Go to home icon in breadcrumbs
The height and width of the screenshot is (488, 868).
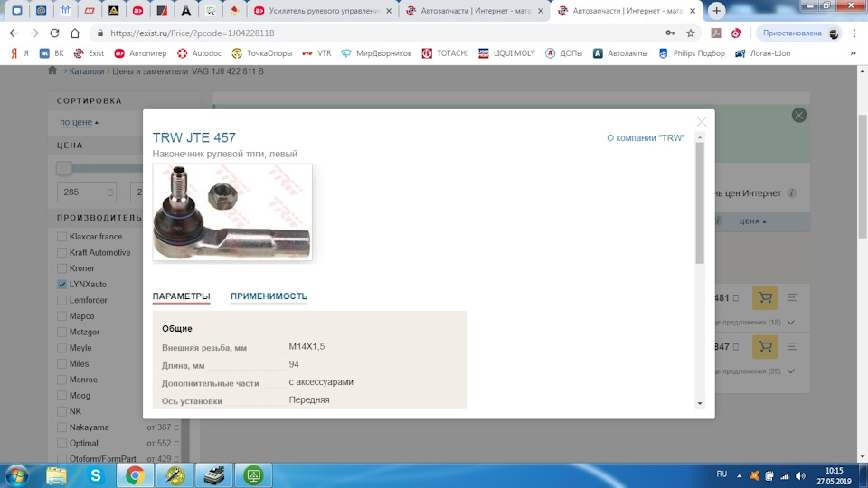click(x=52, y=70)
